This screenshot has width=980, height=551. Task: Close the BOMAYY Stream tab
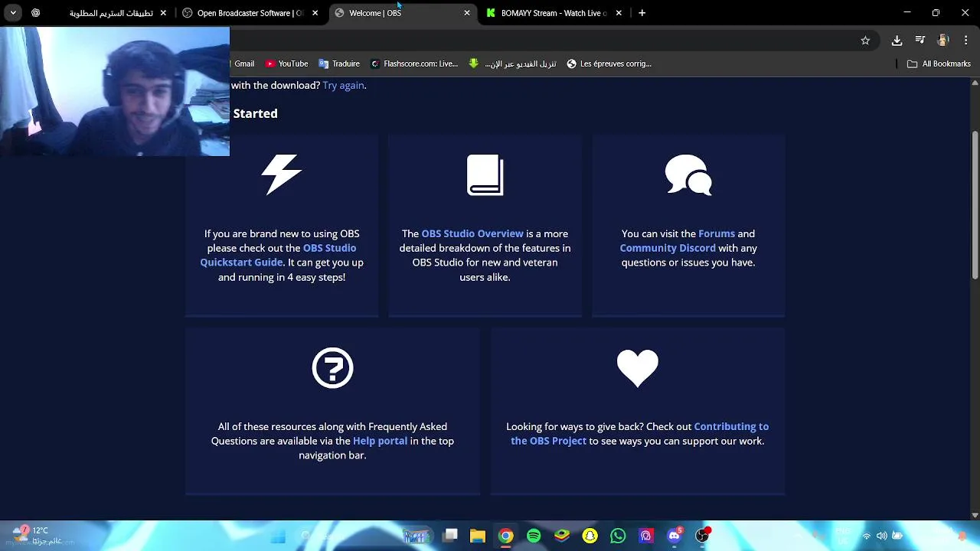coord(619,13)
